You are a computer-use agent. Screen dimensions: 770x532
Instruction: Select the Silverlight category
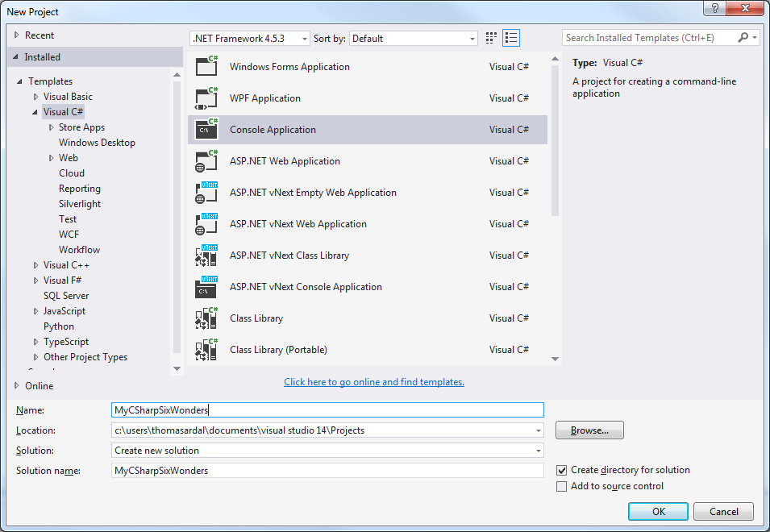click(80, 204)
